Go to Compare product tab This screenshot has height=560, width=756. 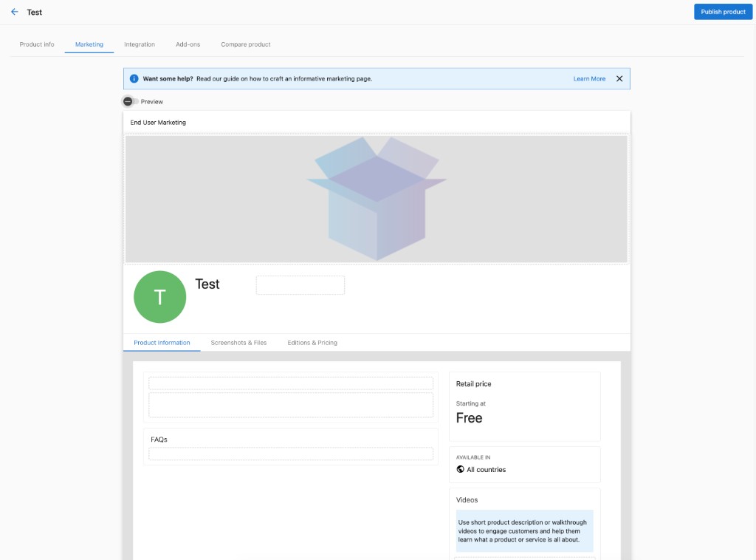(245, 44)
